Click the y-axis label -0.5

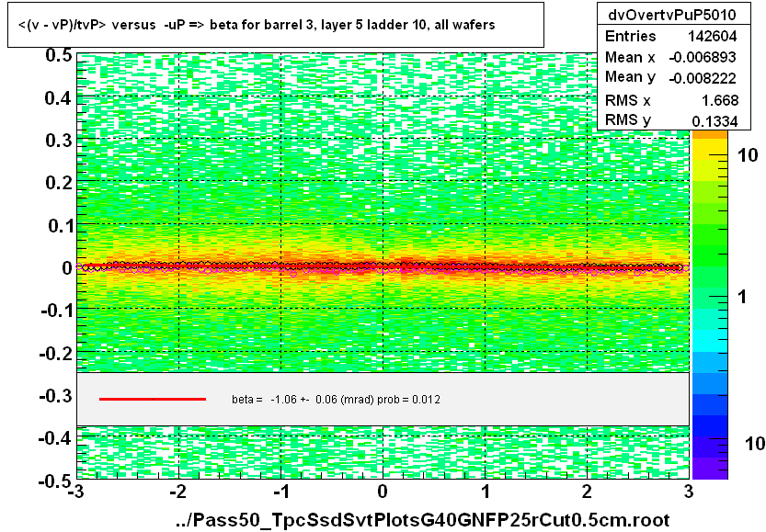pos(56,481)
